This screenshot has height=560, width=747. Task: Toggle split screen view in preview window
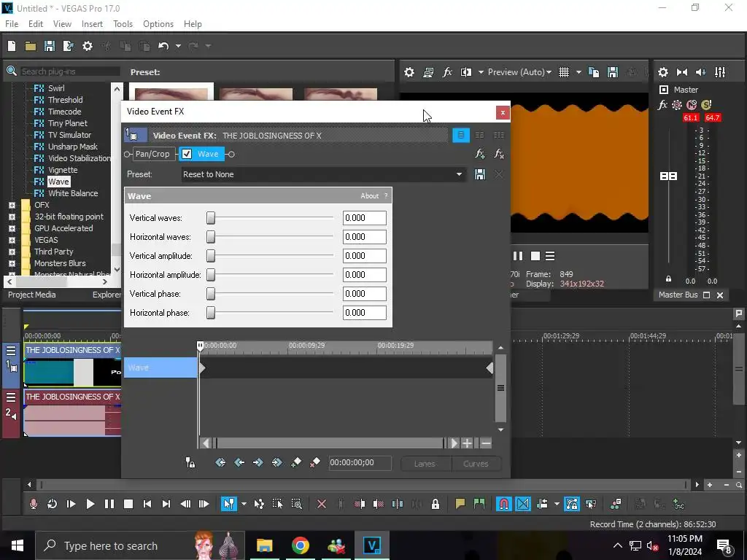point(466,72)
